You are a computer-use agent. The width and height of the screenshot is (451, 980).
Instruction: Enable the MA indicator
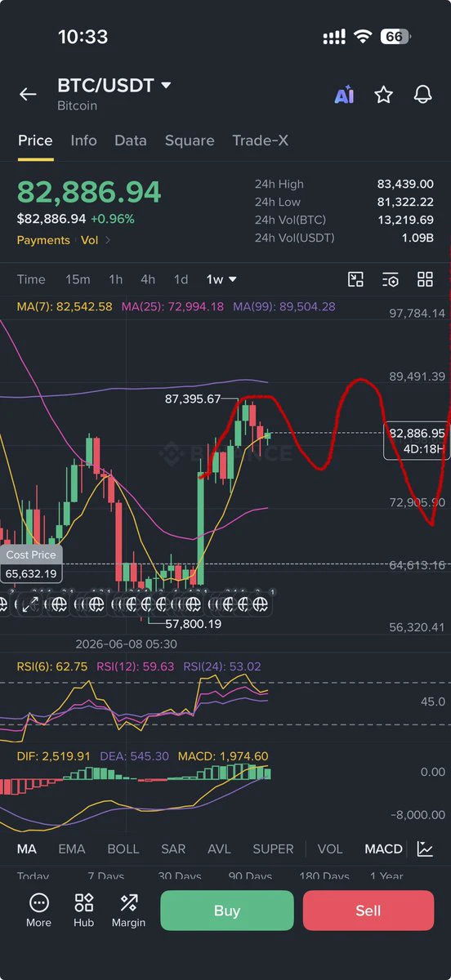pyautogui.click(x=27, y=849)
